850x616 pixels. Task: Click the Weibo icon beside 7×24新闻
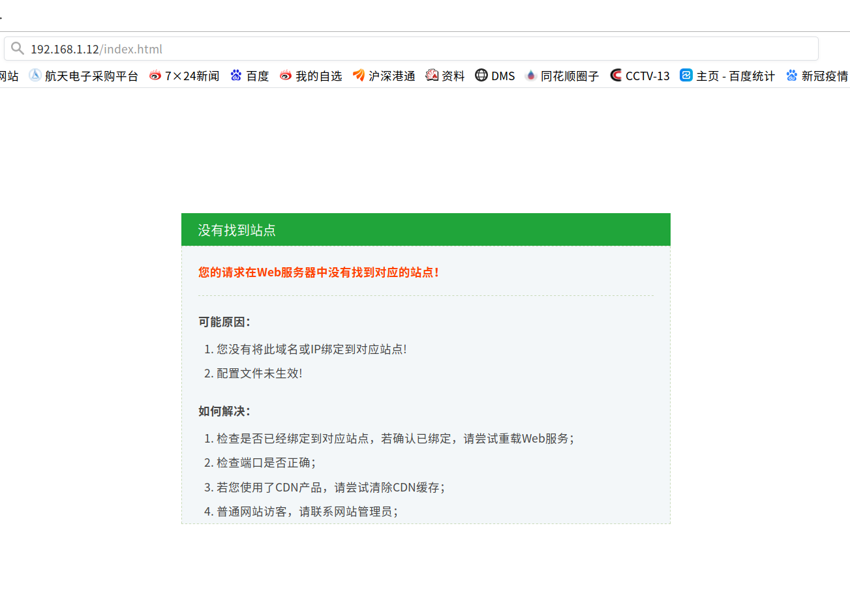[155, 76]
